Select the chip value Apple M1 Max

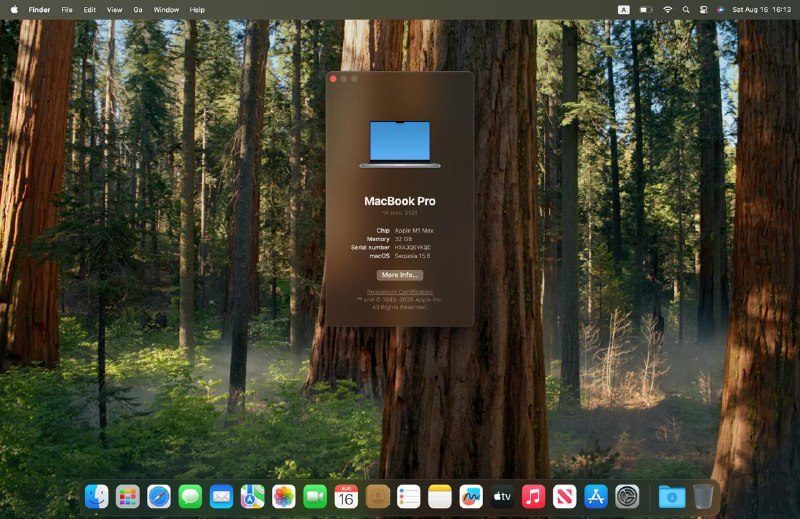[414, 231]
